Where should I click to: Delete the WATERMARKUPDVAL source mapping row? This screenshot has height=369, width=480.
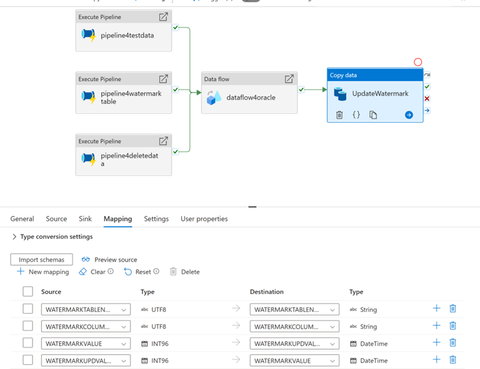click(x=453, y=360)
